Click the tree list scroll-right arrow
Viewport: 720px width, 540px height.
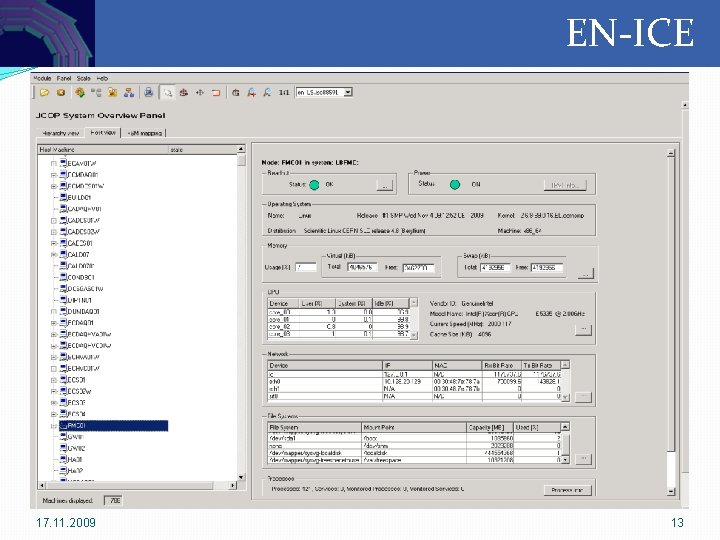pyautogui.click(x=233, y=485)
